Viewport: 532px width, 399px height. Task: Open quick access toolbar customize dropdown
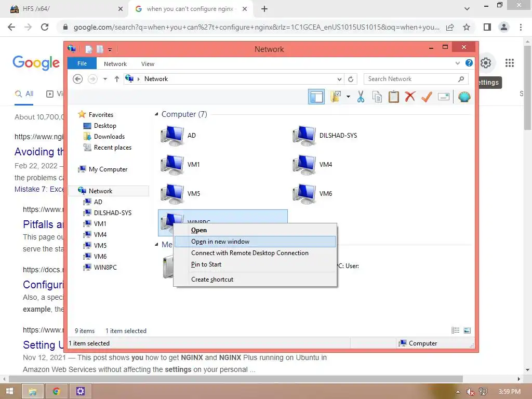(x=110, y=49)
